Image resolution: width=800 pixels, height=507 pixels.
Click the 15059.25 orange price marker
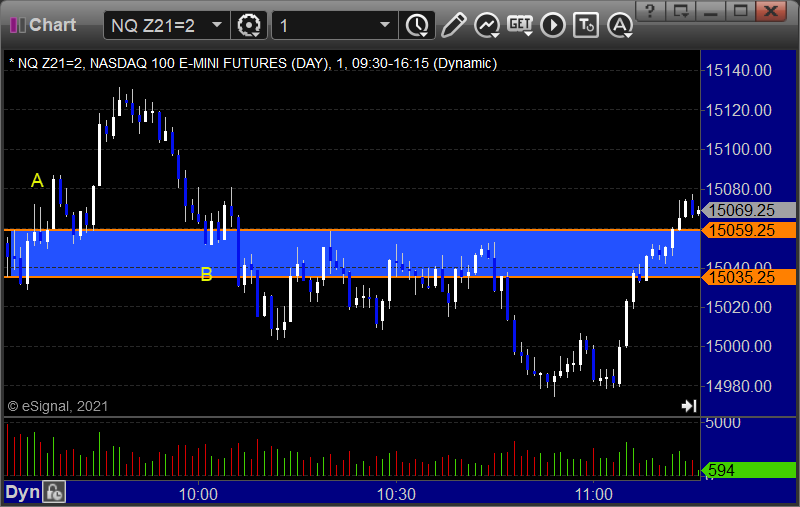click(749, 230)
